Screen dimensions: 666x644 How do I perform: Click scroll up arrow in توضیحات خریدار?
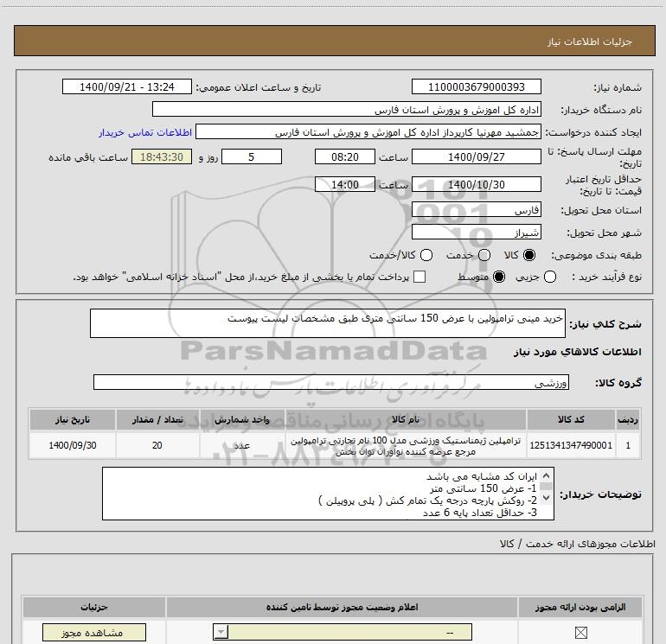click(x=546, y=475)
